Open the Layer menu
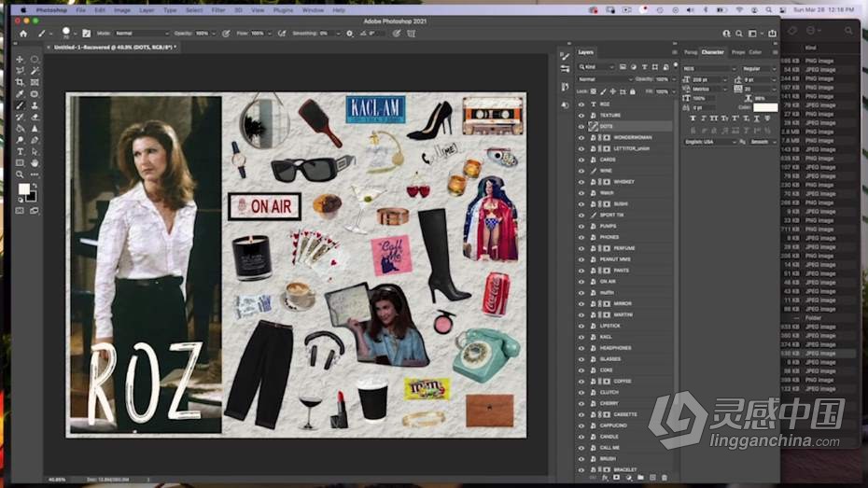868x488 pixels. pyautogui.click(x=147, y=10)
